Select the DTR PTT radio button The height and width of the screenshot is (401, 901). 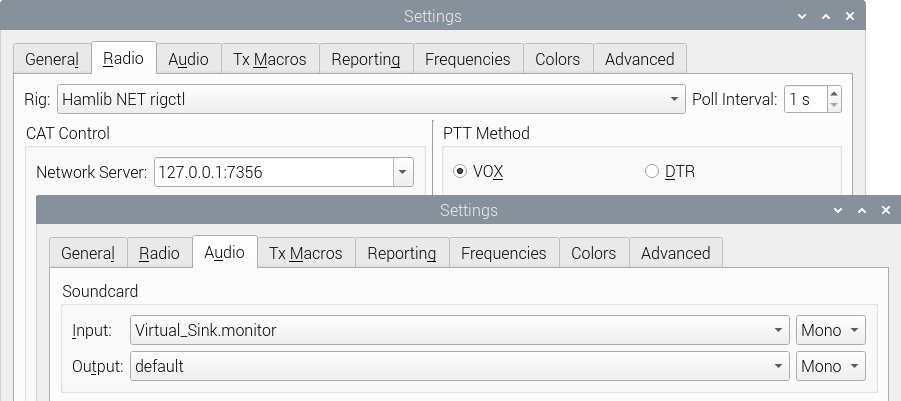tap(652, 171)
